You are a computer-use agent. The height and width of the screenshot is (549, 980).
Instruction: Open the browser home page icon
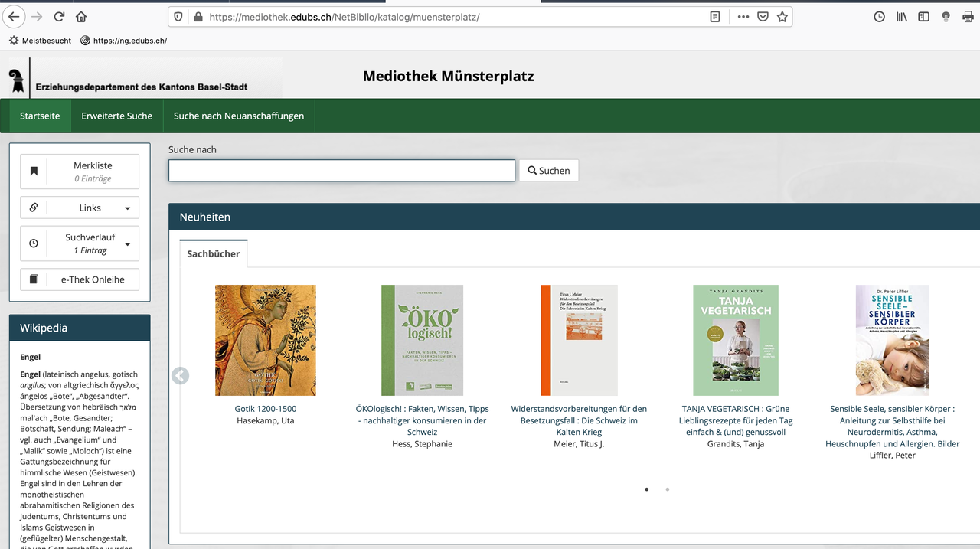81,16
